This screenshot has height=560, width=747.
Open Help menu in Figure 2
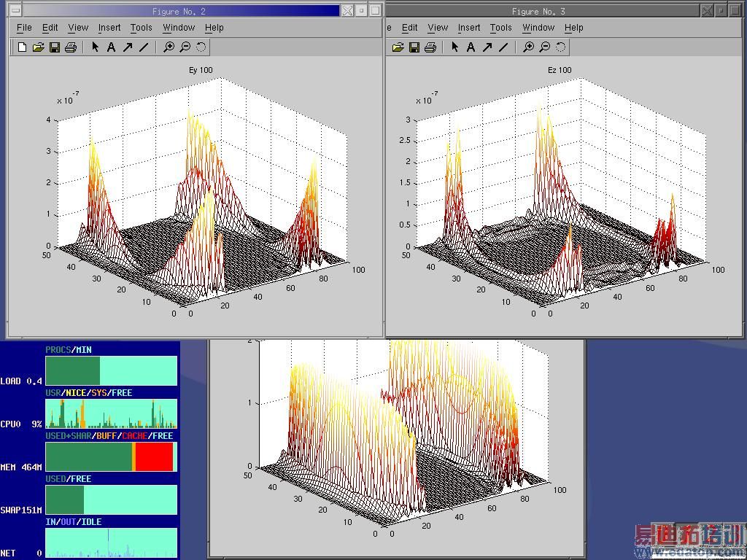[x=214, y=28]
